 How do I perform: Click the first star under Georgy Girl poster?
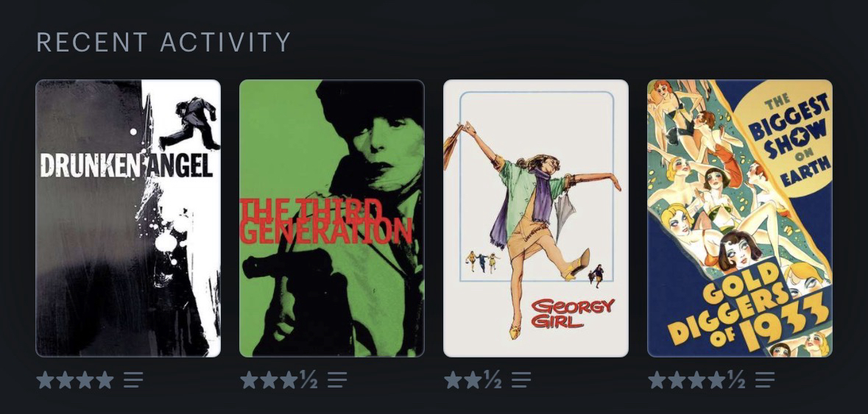coord(453,379)
